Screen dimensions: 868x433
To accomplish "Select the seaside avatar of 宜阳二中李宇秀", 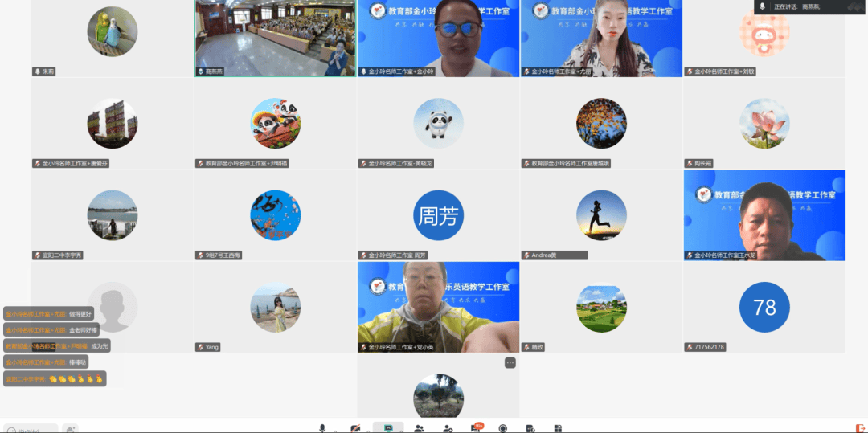I will (x=113, y=215).
